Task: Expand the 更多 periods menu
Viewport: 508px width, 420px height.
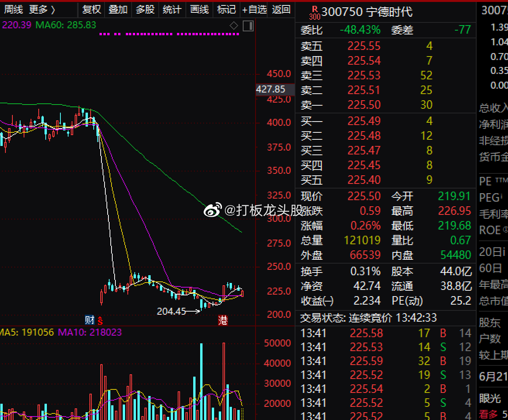Action: click(42, 9)
